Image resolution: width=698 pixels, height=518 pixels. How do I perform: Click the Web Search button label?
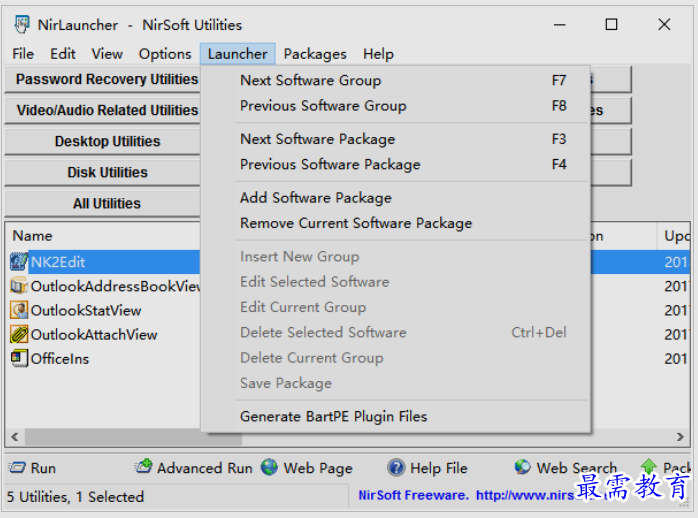point(577,468)
